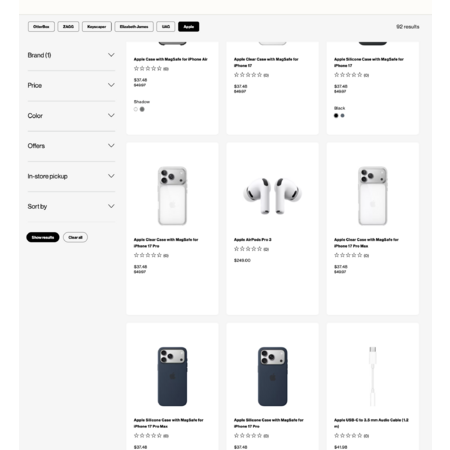This screenshot has height=450, width=450.
Task: Toggle the ZAGG brand chip
Action: [x=68, y=27]
